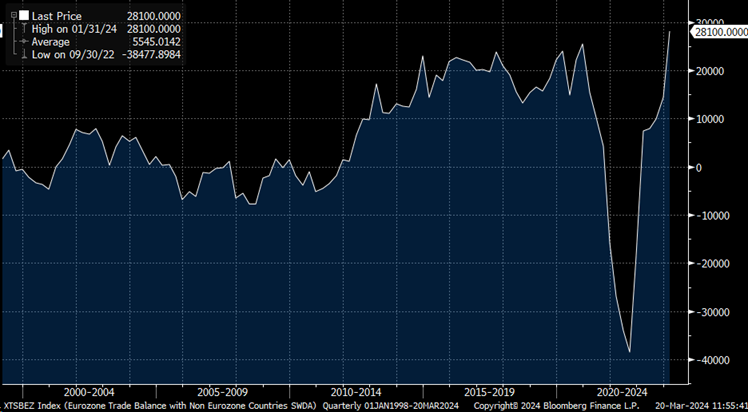Click the white Last Price color swatch

tap(23, 17)
